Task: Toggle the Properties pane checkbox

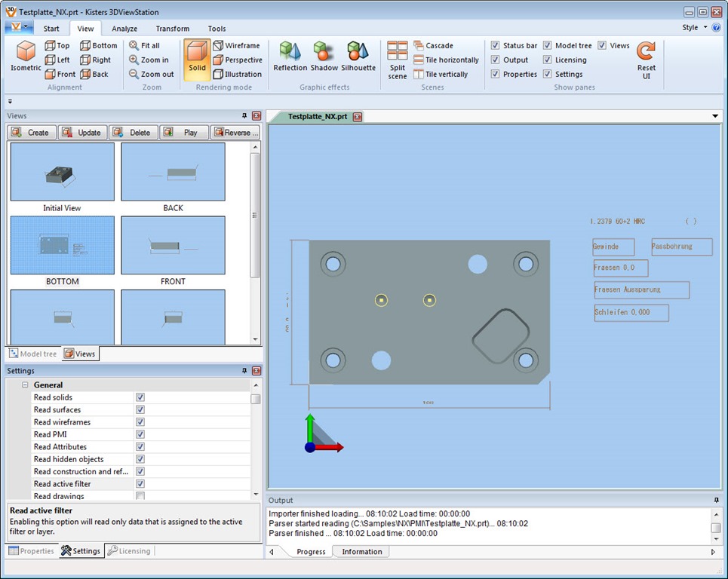Action: [x=496, y=74]
